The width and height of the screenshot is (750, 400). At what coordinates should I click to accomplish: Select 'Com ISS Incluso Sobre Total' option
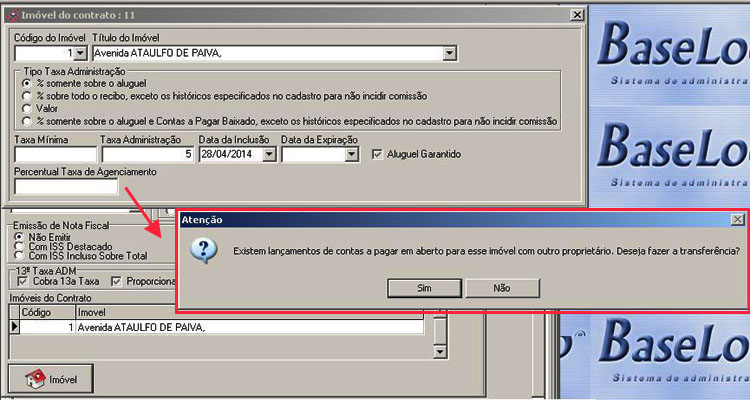pos(18,256)
